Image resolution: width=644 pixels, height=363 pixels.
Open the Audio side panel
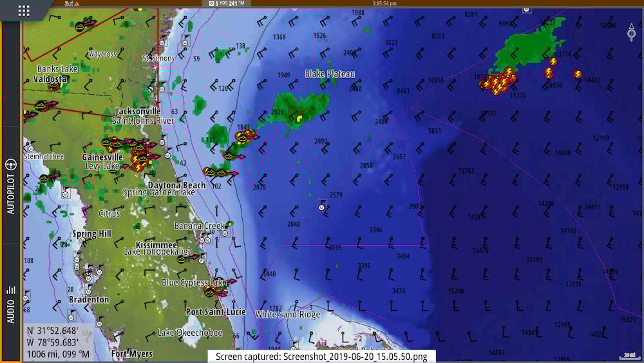(10, 303)
